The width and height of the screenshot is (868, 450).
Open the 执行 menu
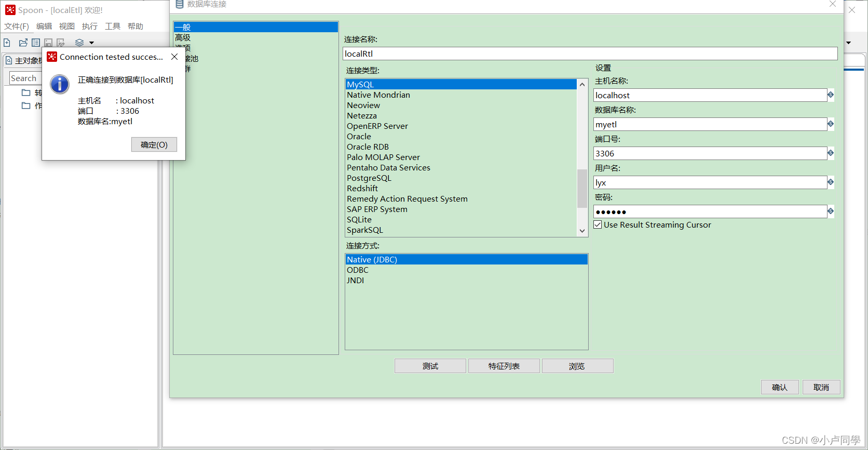[90, 27]
